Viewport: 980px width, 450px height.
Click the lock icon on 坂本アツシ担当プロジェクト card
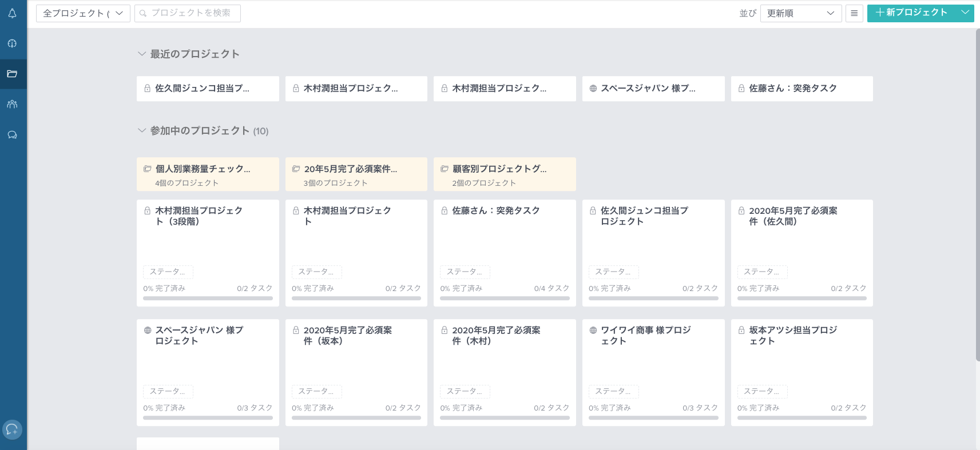[741, 330]
